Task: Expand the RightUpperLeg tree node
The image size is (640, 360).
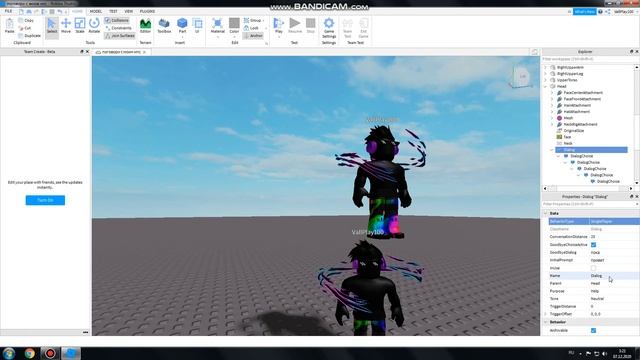Action: pos(546,74)
